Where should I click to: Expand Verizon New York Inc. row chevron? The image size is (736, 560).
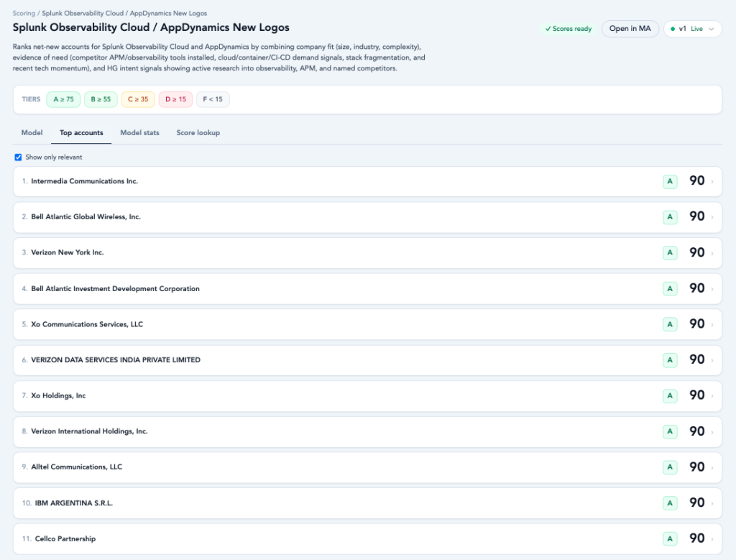point(712,253)
